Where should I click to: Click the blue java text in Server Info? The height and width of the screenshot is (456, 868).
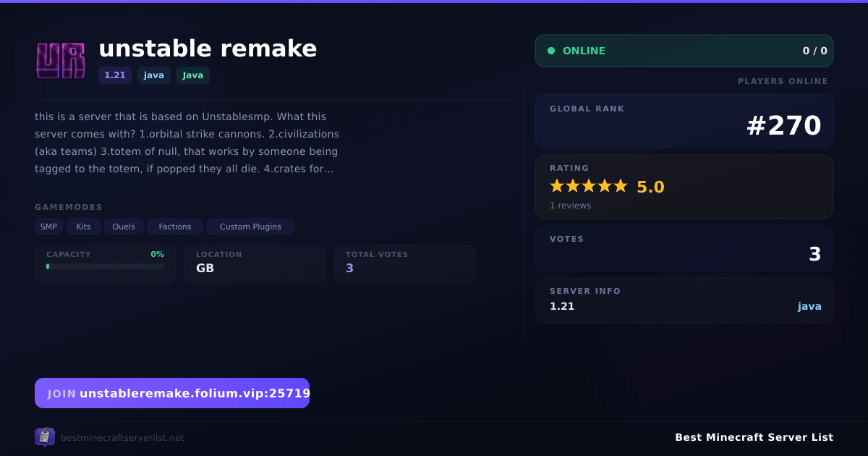tap(809, 306)
